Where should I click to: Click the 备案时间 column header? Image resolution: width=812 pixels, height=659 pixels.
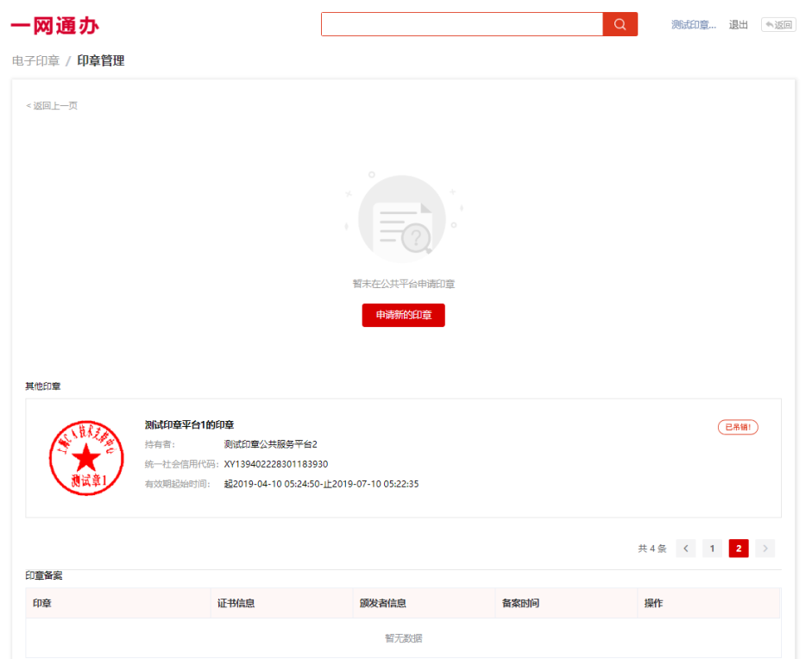tap(520, 603)
